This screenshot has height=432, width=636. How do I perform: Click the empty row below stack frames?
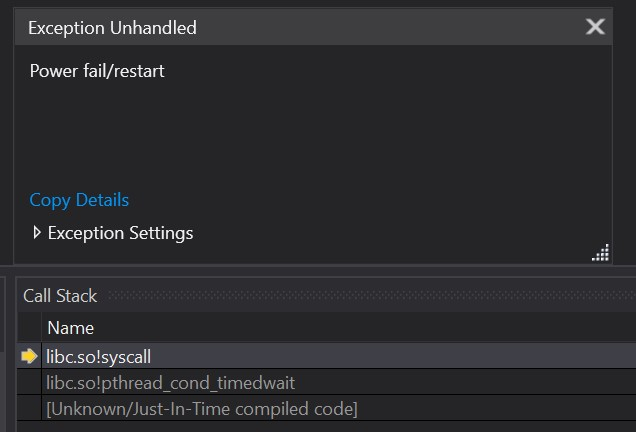point(327,427)
